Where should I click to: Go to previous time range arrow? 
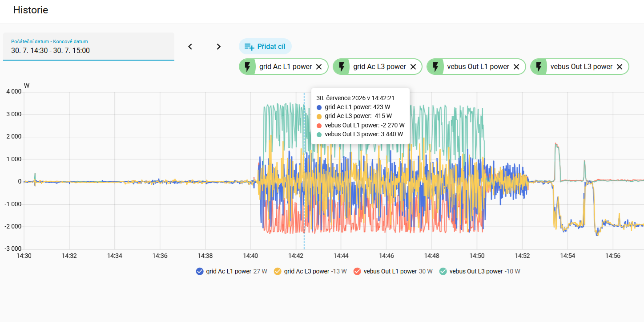(190, 46)
